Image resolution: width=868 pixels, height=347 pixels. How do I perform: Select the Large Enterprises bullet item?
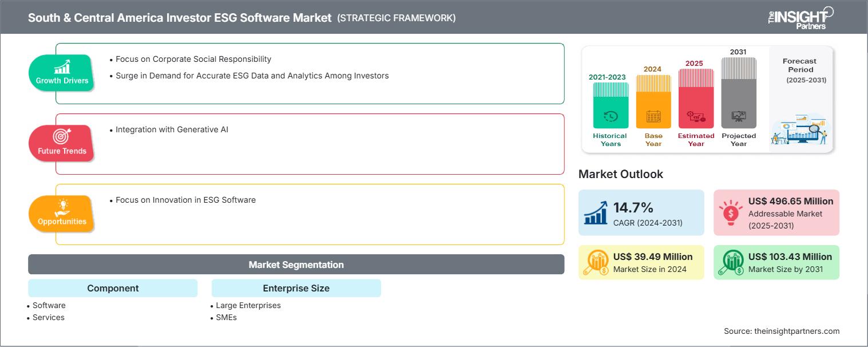click(x=248, y=305)
